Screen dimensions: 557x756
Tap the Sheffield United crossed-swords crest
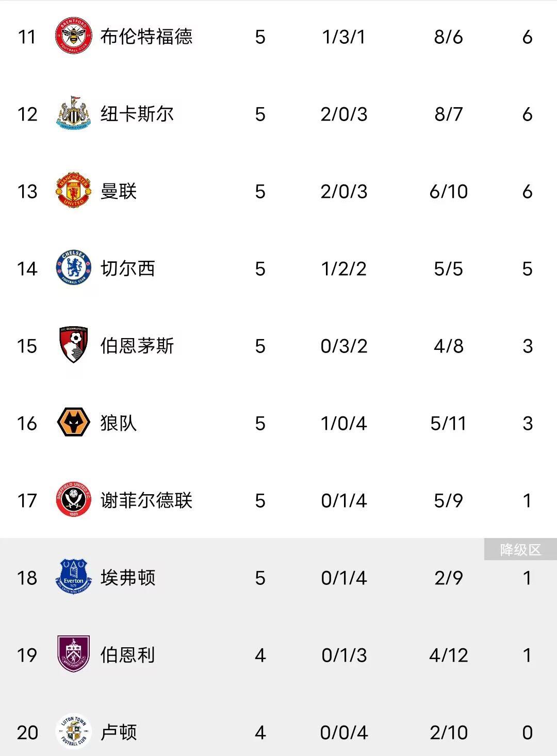74,500
